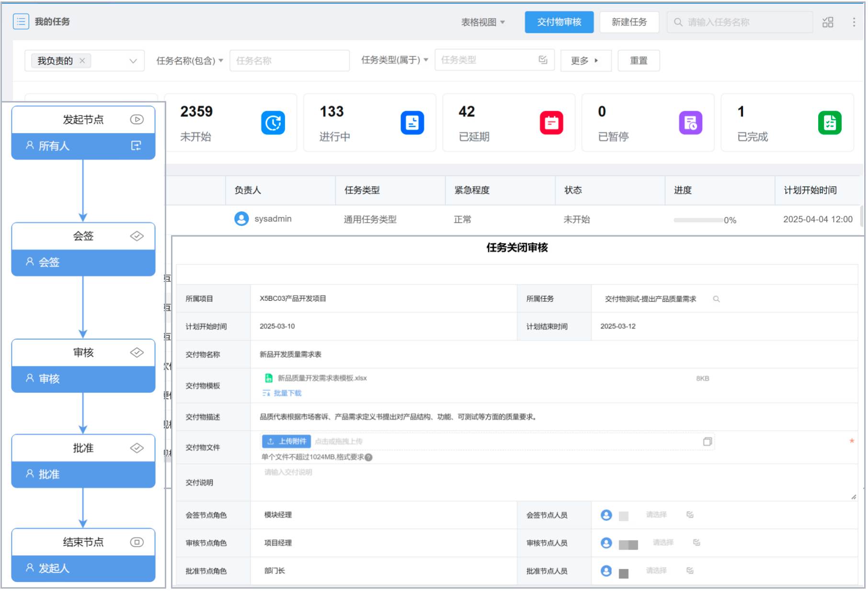Screen dimensions: 868x592
Task: Click the search icon beside 所属任务
Action: point(716,299)
